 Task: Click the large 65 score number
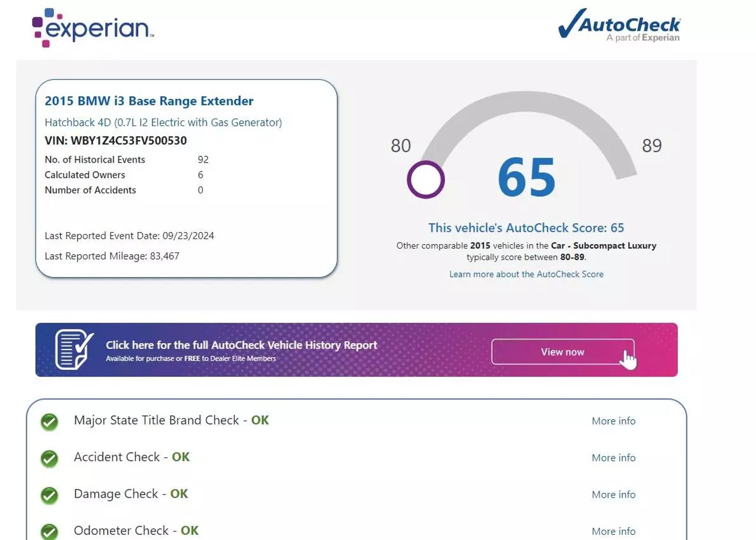pos(527,177)
